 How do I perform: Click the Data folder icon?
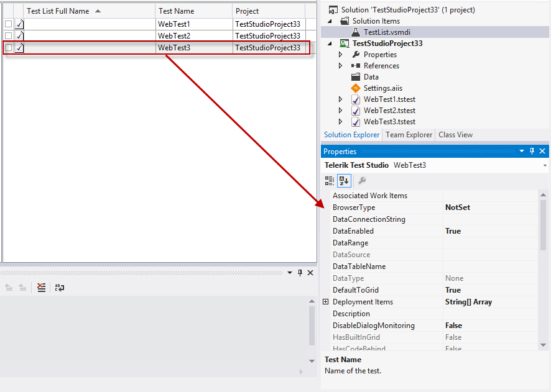[x=356, y=77]
